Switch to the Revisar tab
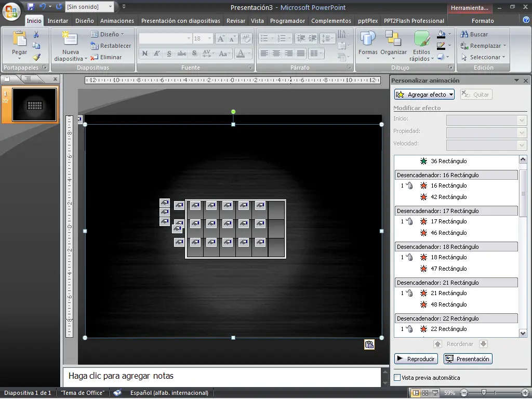The width and height of the screenshot is (532, 399). coord(236,21)
